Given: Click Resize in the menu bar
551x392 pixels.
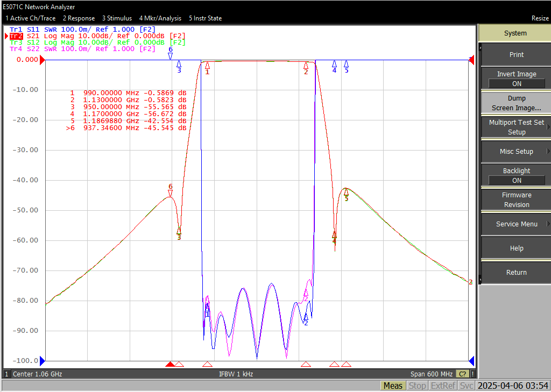Looking at the screenshot, I should click(x=540, y=18).
